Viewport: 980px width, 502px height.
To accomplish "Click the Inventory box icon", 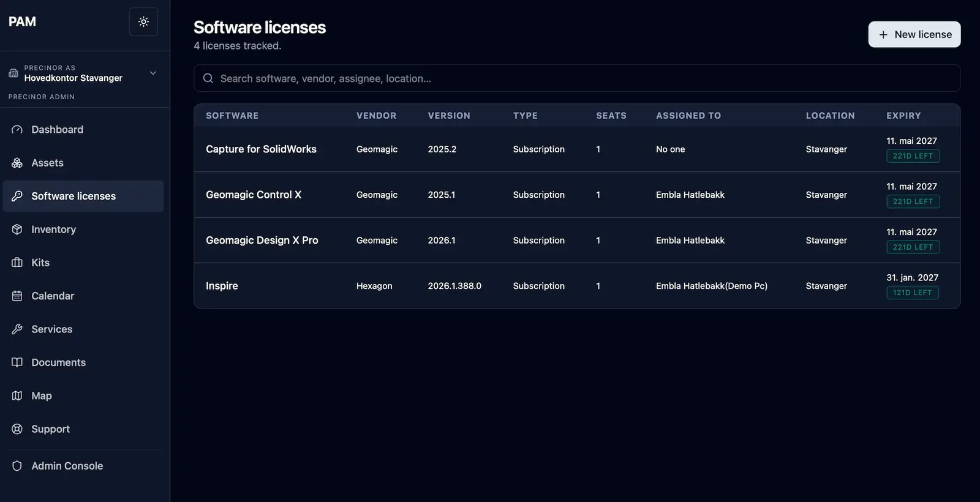I will point(17,230).
